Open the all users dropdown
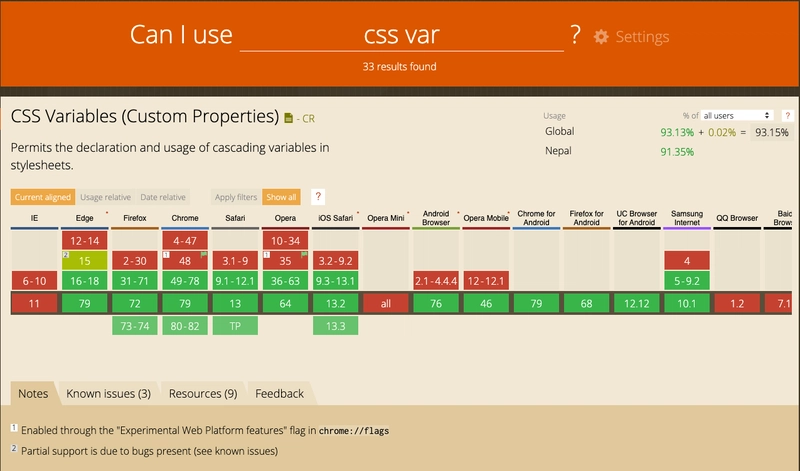800x471 pixels. (x=737, y=116)
